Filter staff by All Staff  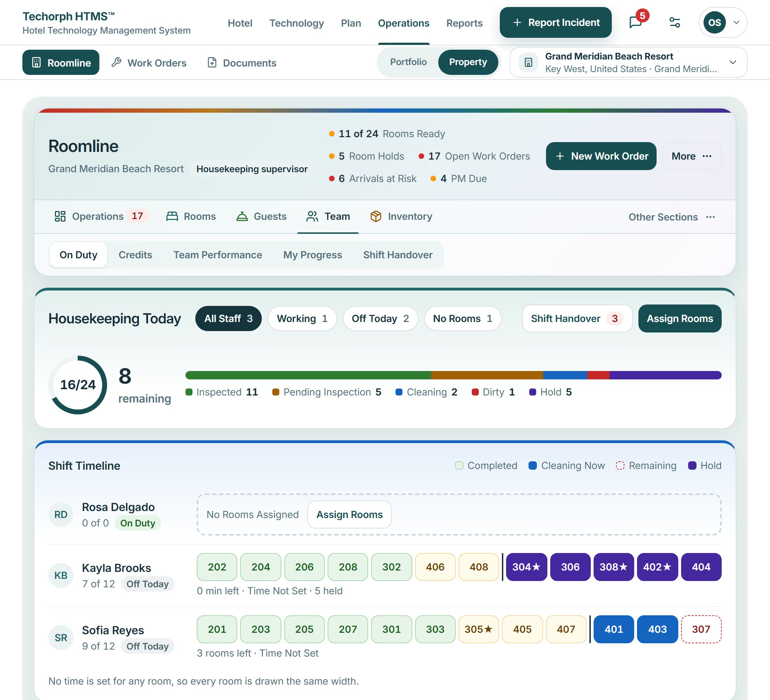(229, 318)
